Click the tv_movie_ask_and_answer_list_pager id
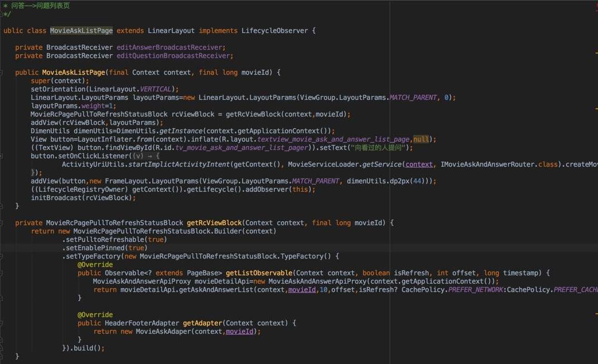The width and height of the screenshot is (598, 364). pyautogui.click(x=242, y=148)
